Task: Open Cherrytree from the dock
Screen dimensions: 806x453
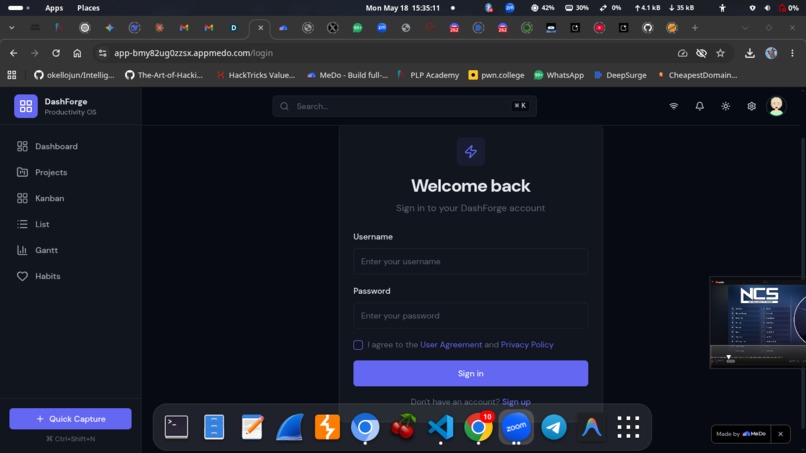Action: click(x=403, y=427)
